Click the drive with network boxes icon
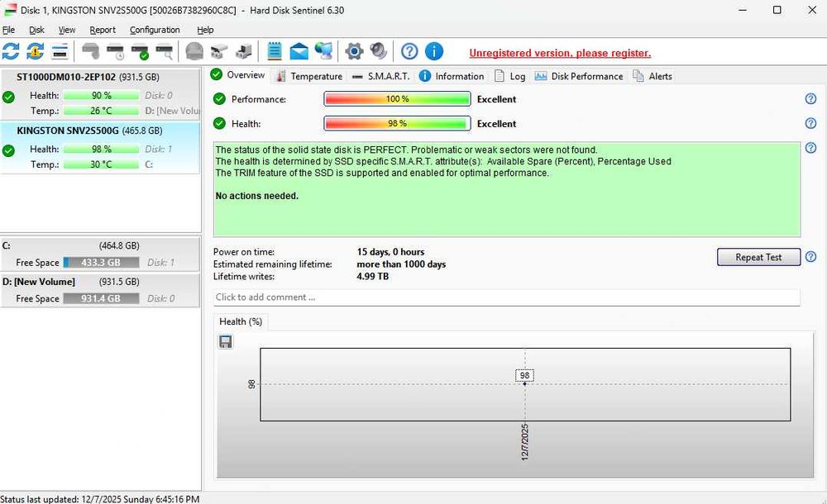 coord(219,51)
